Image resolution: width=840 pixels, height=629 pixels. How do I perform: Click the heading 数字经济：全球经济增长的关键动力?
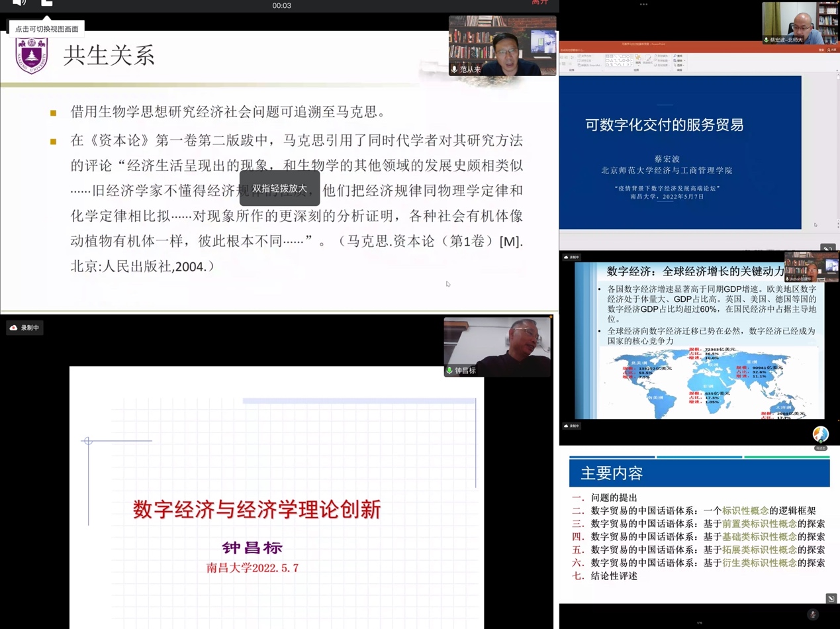pos(695,271)
